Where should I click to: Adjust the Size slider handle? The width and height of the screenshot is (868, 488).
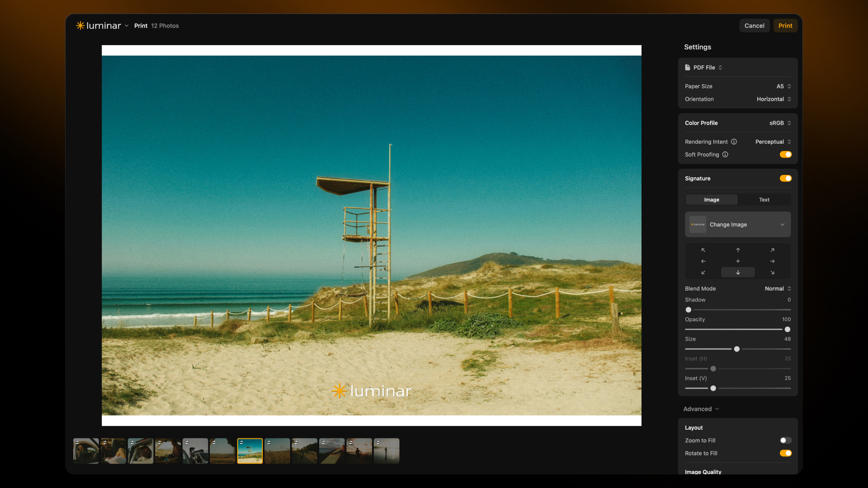point(737,349)
